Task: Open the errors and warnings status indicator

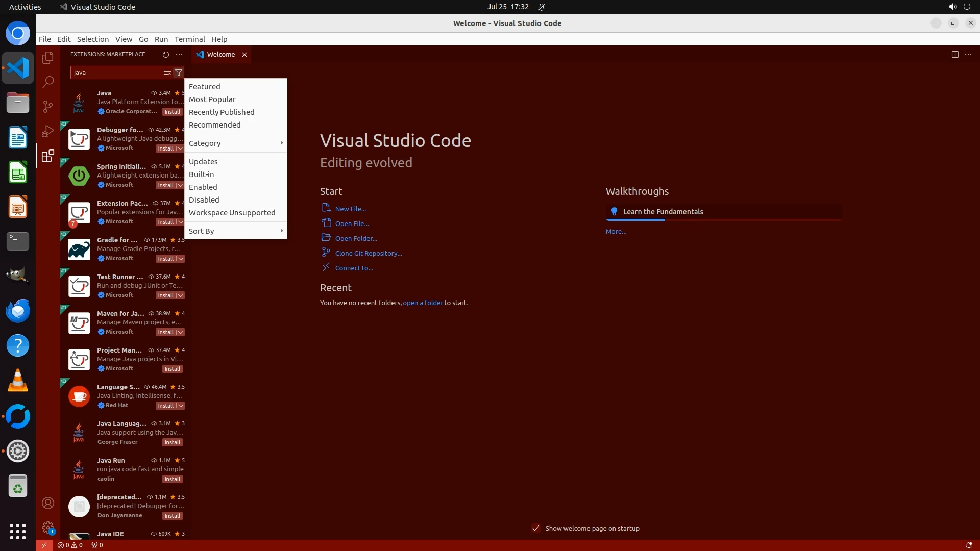Action: (x=70, y=545)
